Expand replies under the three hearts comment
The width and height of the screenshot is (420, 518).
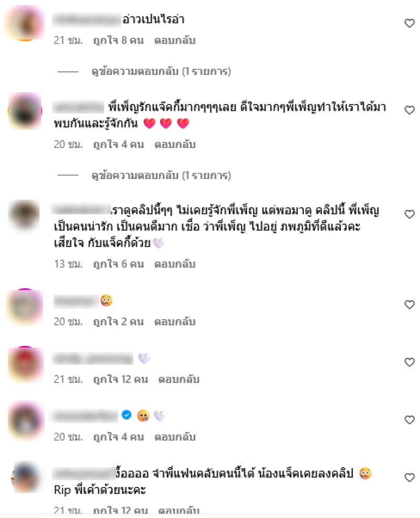click(161, 175)
